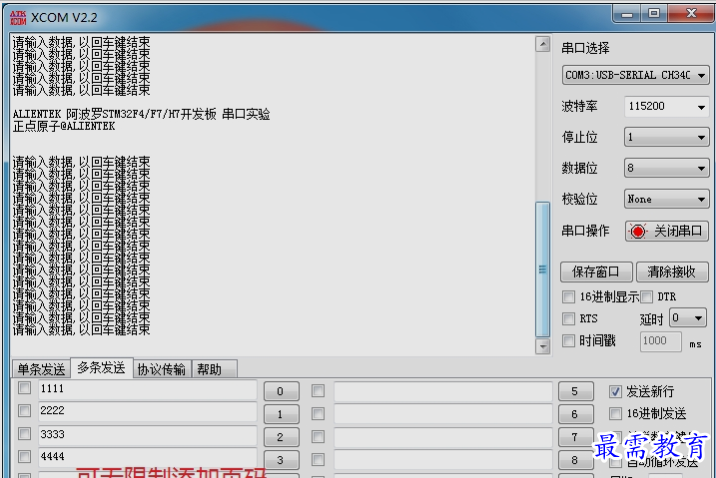Toggle the RTS checkbox
The image size is (716, 478).
(569, 318)
